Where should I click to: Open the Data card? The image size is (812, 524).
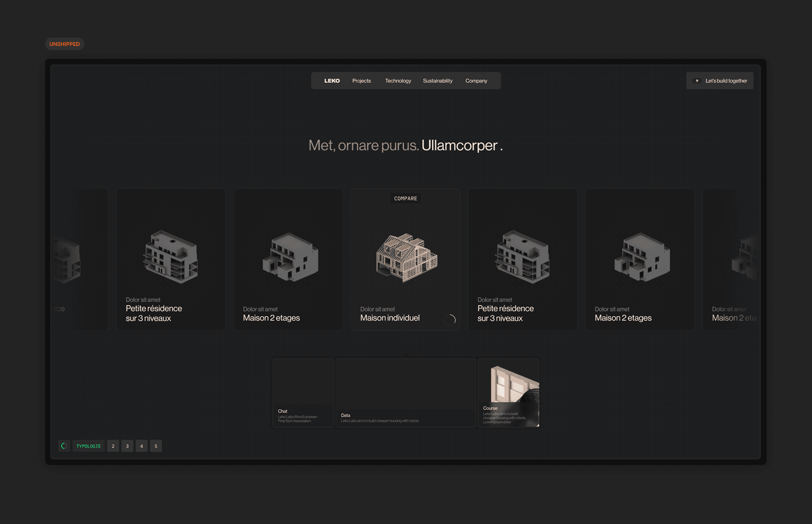pyautogui.click(x=405, y=393)
